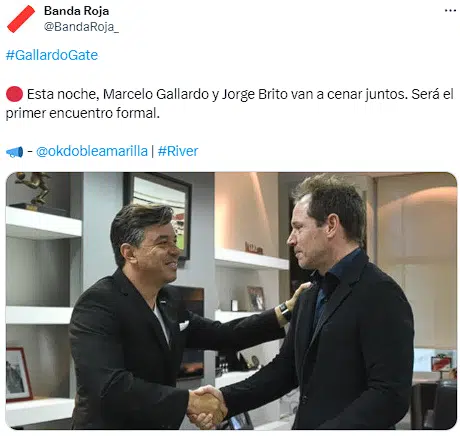Open the @BandaRoja_ handle link

(81, 27)
